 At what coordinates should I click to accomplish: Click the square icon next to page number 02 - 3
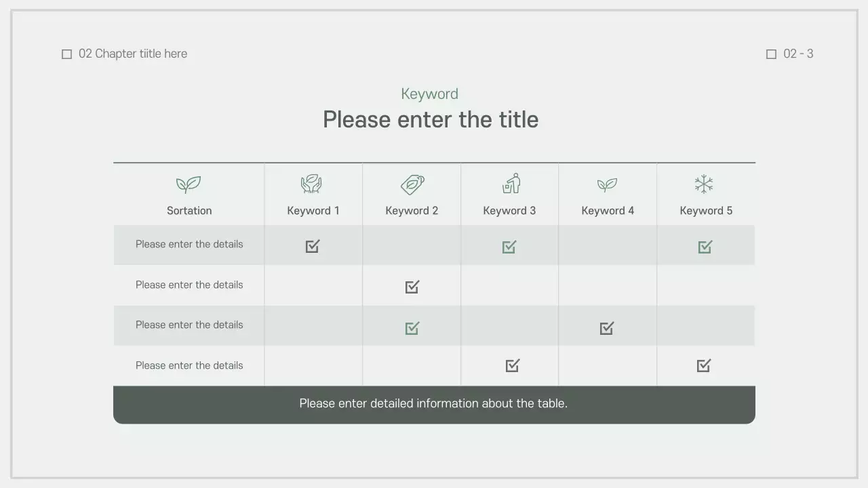(x=771, y=54)
